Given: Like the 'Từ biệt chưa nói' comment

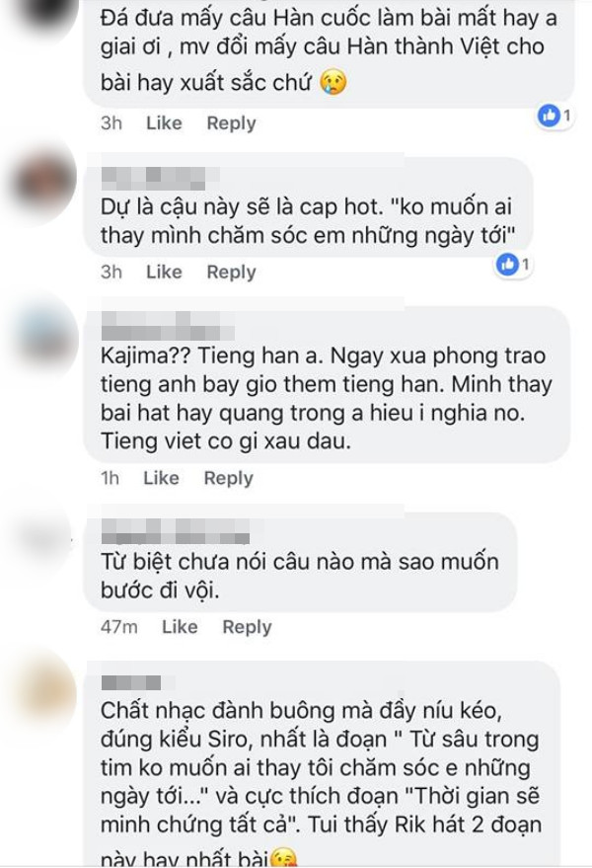Looking at the screenshot, I should click(180, 627).
